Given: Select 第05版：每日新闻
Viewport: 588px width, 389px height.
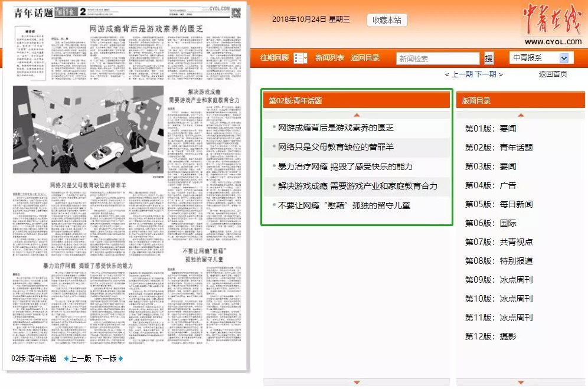Looking at the screenshot, I should pyautogui.click(x=499, y=204).
